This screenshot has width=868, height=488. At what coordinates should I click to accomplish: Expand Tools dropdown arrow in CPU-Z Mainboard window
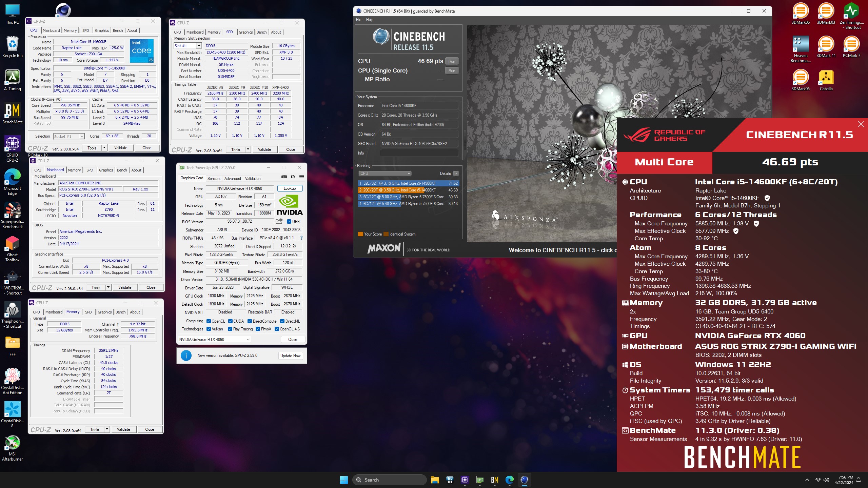(x=108, y=287)
